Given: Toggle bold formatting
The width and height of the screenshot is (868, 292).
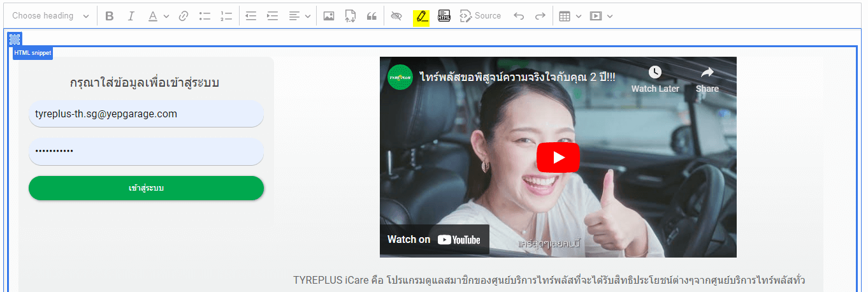Looking at the screenshot, I should (x=109, y=16).
